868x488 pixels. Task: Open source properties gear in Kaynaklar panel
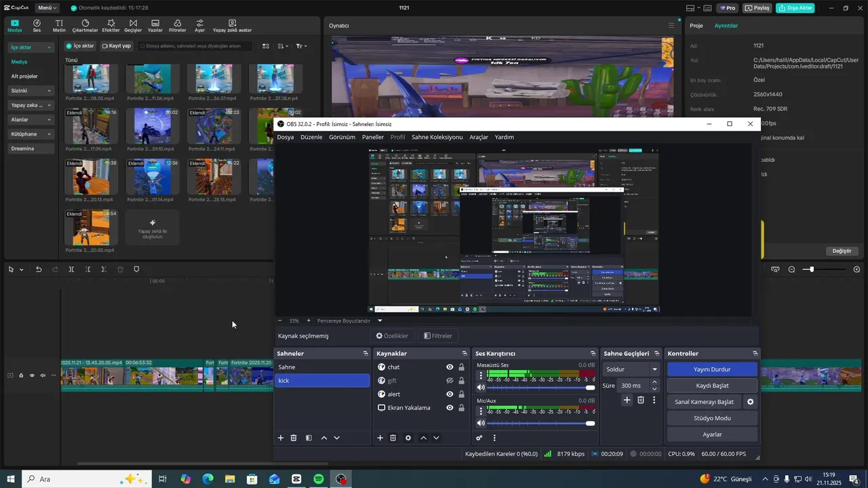pos(408,438)
